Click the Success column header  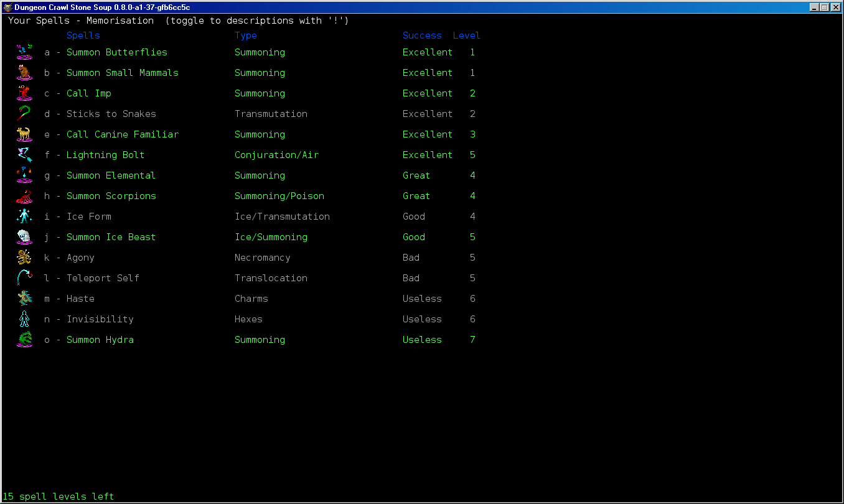[422, 35]
